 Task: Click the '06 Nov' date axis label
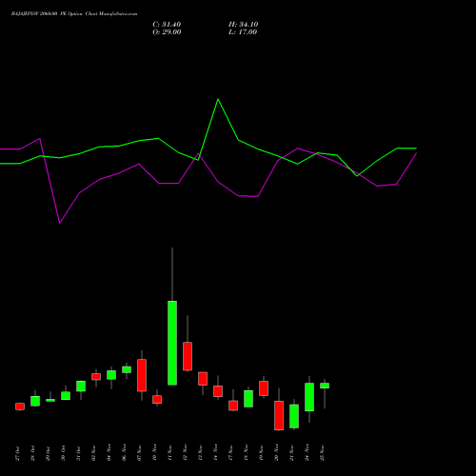pyautogui.click(x=124, y=452)
